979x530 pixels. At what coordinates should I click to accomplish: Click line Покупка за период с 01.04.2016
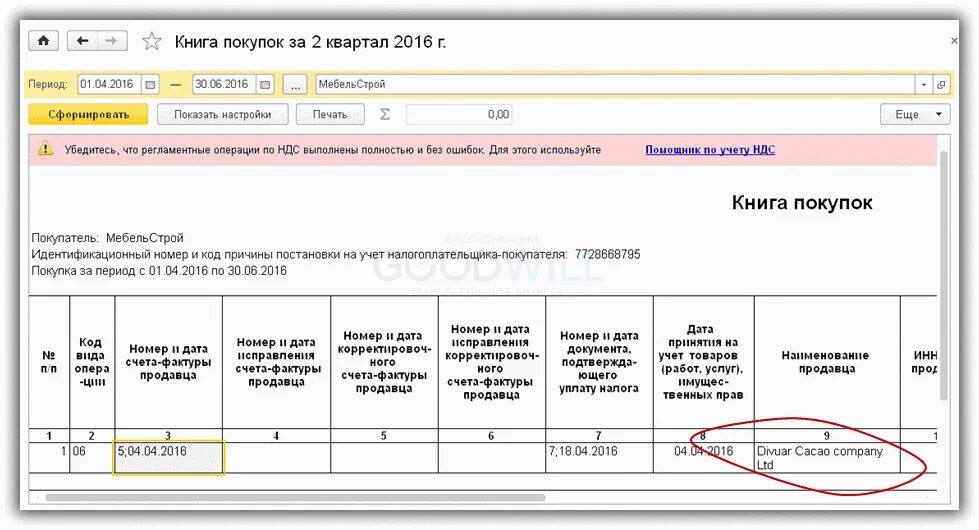click(x=159, y=271)
